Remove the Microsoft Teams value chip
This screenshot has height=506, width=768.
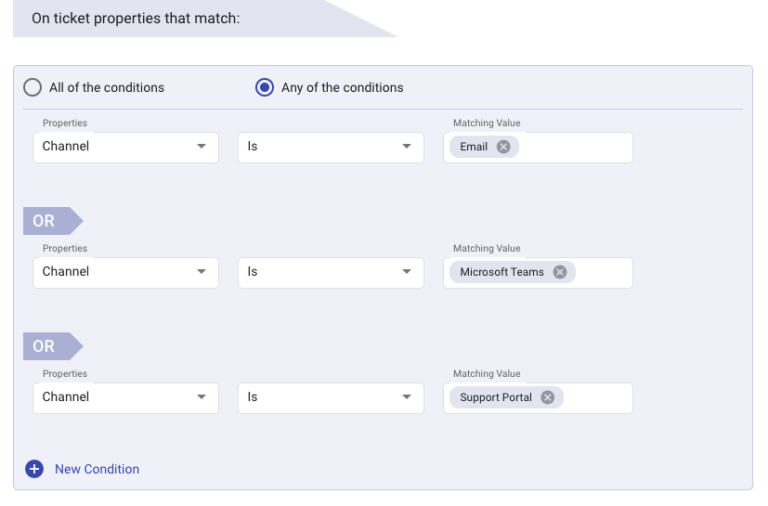tap(559, 272)
